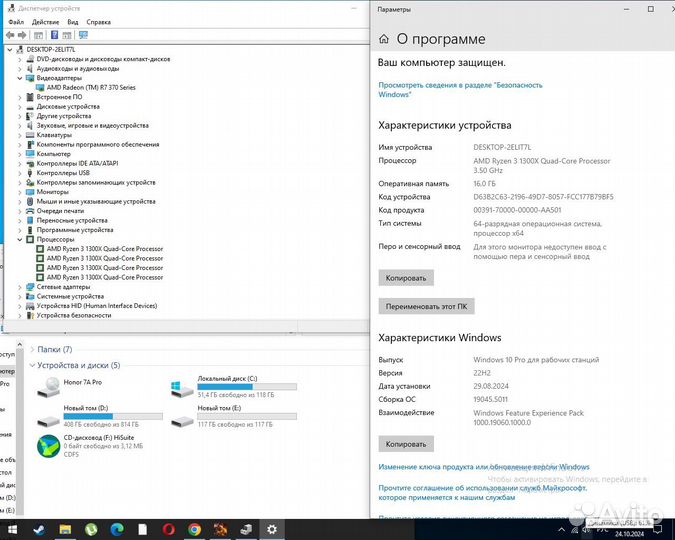Open the Файл menu in Device Manager
The height and width of the screenshot is (540, 675).
click(16, 22)
